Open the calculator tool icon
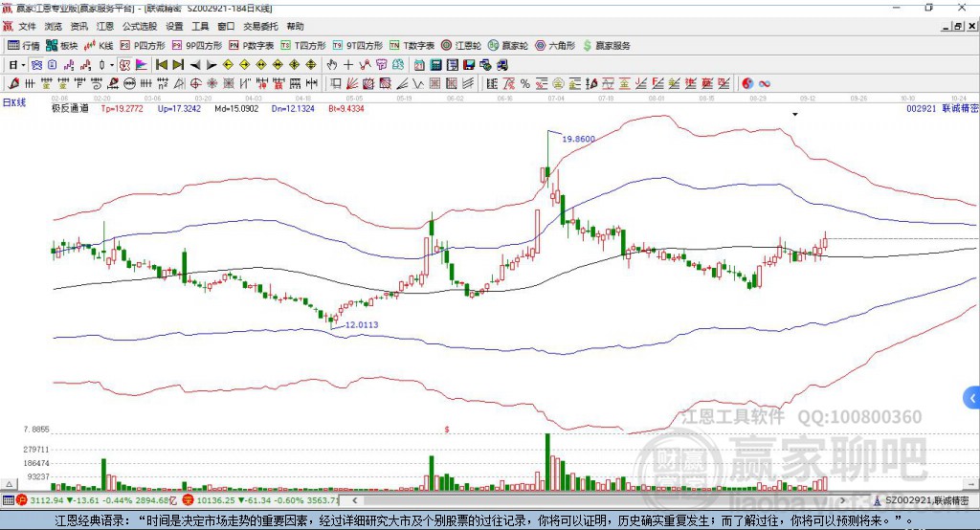Image resolution: width=980 pixels, height=530 pixels. tap(435, 65)
